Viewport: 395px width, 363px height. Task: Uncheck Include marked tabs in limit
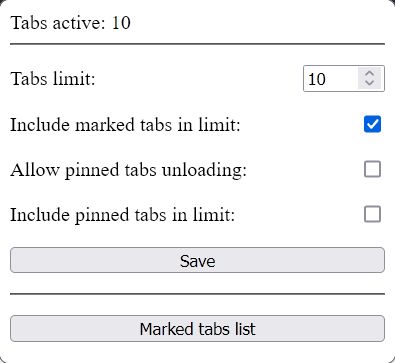[372, 124]
